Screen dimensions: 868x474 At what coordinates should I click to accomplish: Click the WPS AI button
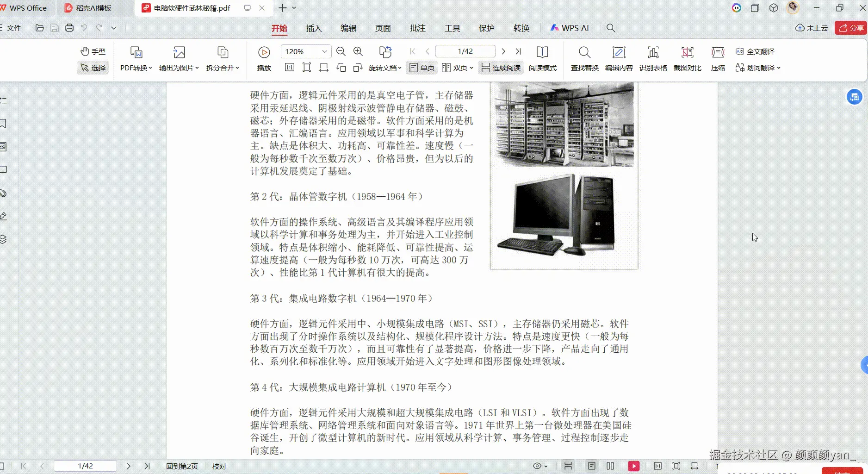coord(570,28)
